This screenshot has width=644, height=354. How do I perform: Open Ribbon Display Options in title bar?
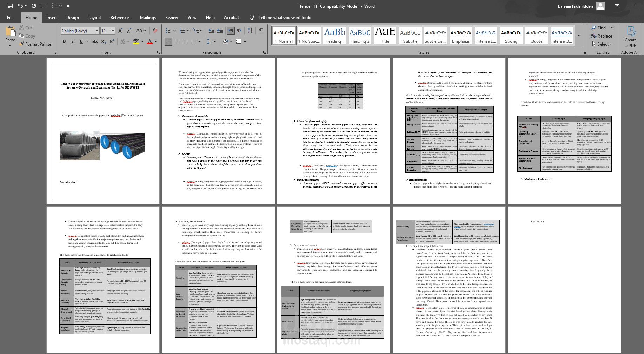[x=617, y=6]
